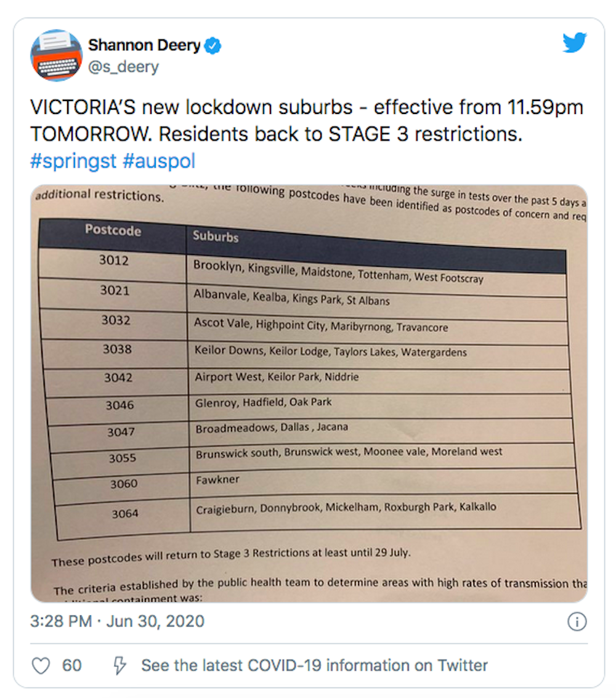Click the Postcode column header in photo

[x=113, y=230]
